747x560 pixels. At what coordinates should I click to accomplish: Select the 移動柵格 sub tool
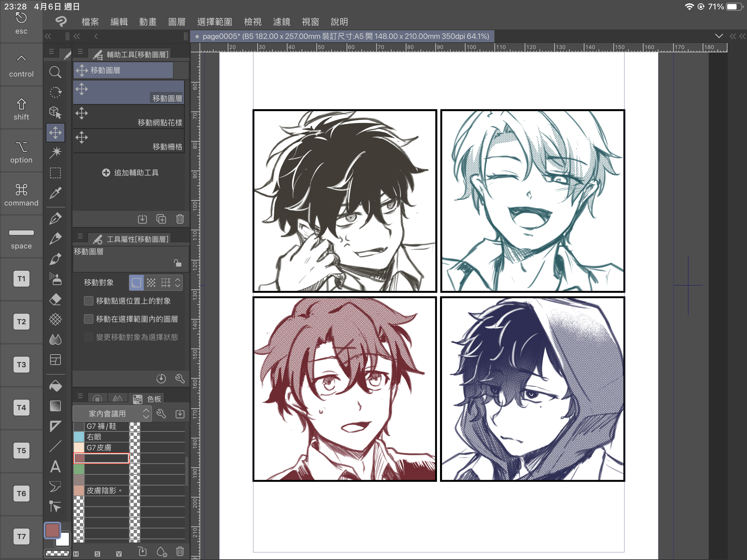point(129,141)
